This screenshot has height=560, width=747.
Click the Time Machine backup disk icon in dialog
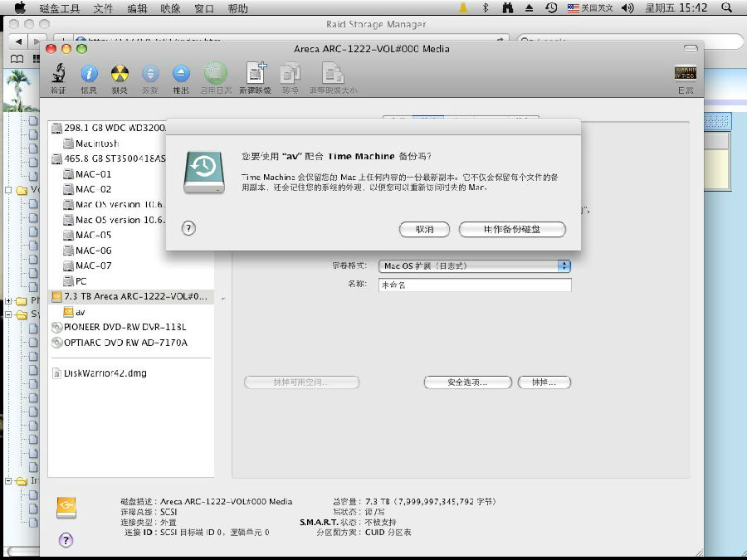(204, 172)
